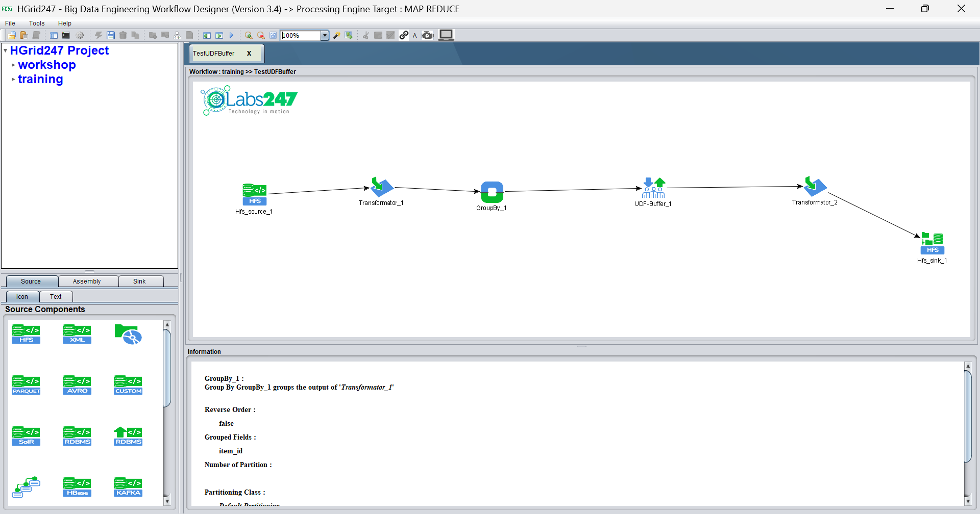
Task: Switch to the Text view tab
Action: pos(56,297)
